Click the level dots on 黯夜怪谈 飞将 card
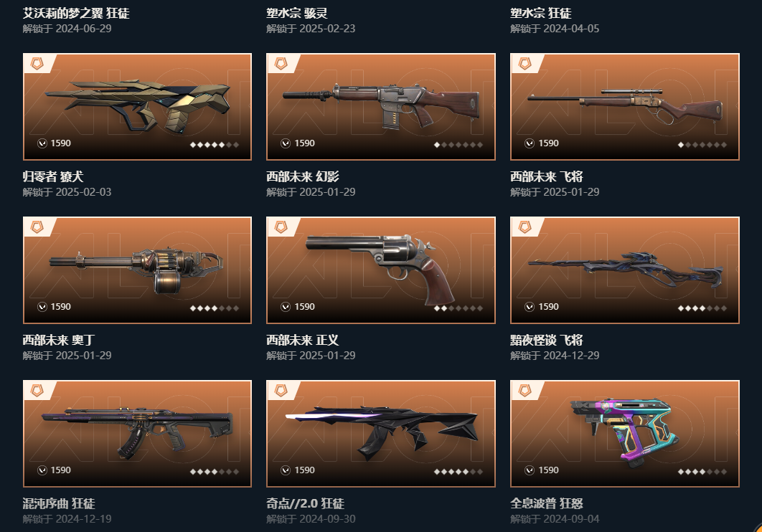The image size is (762, 532). click(702, 308)
